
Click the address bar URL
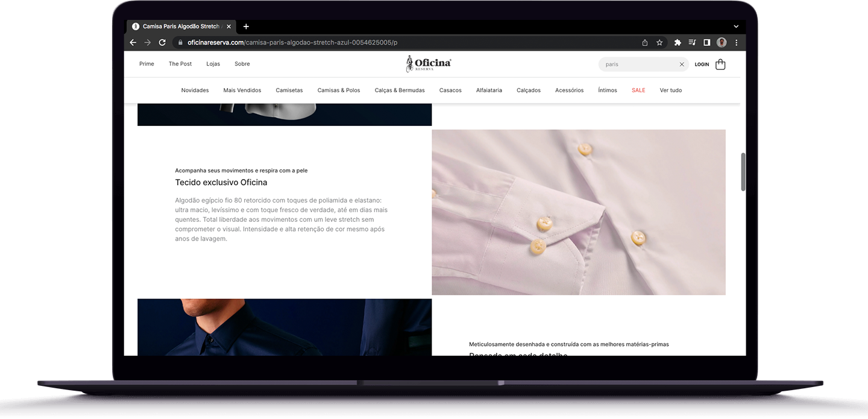[x=292, y=43]
